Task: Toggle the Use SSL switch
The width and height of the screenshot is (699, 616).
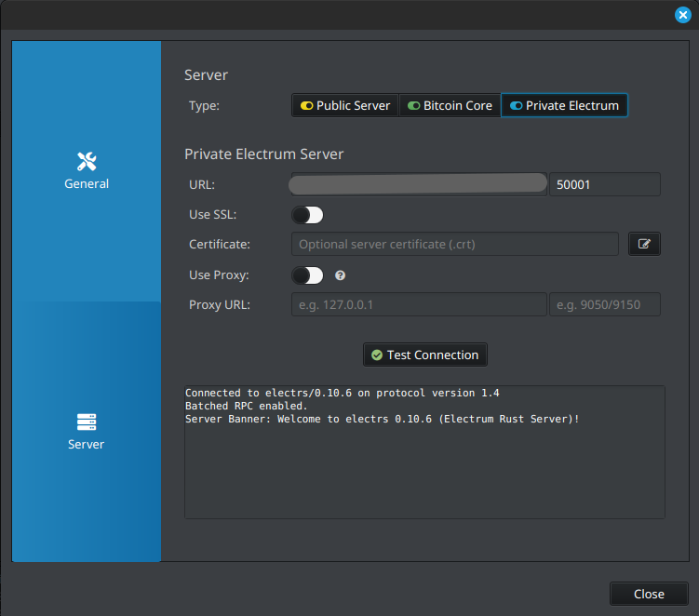Action: 307,215
